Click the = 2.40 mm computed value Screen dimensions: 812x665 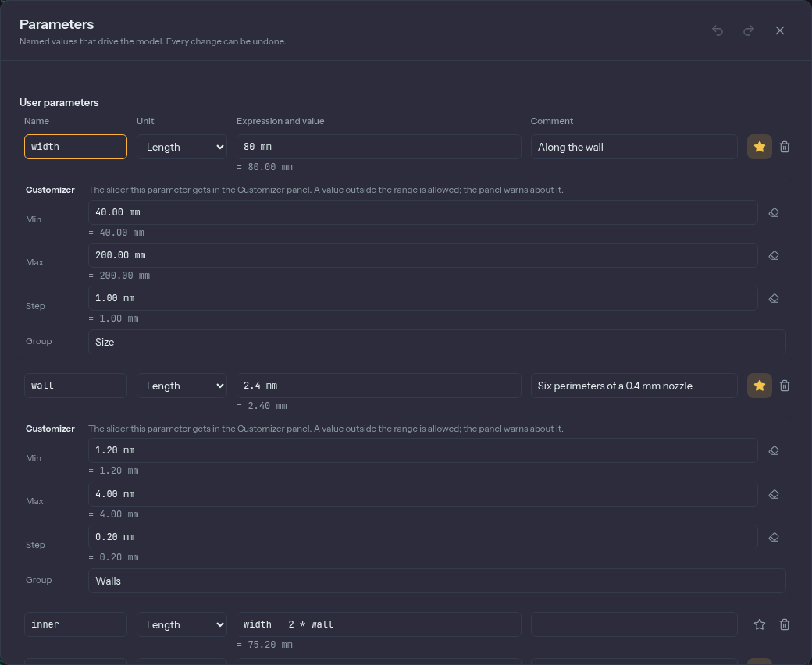point(262,406)
